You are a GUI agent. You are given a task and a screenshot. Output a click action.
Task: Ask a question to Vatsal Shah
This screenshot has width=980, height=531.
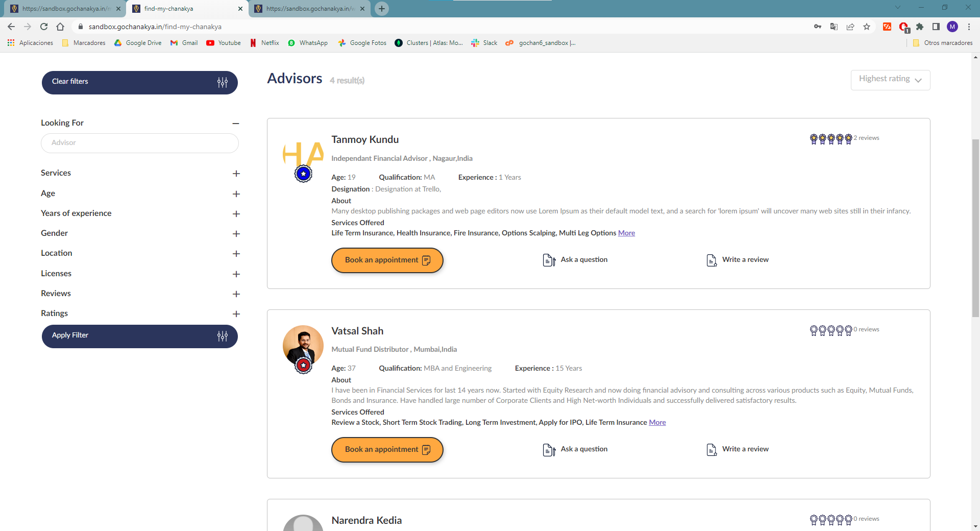pos(575,449)
